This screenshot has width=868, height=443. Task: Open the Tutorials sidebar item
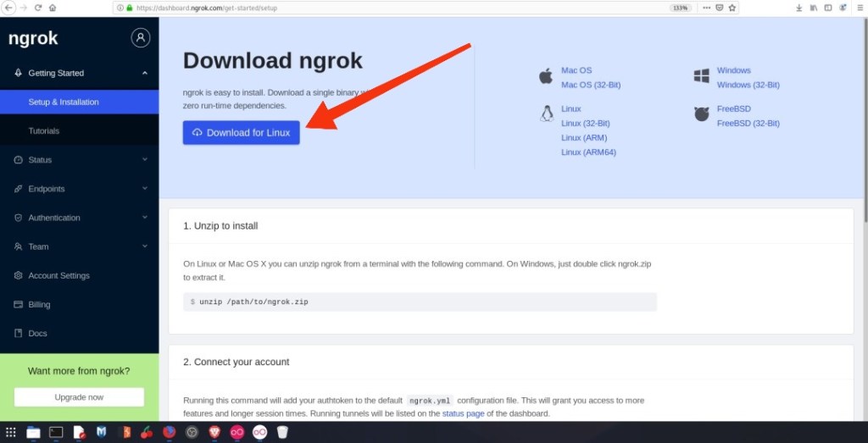(x=44, y=131)
